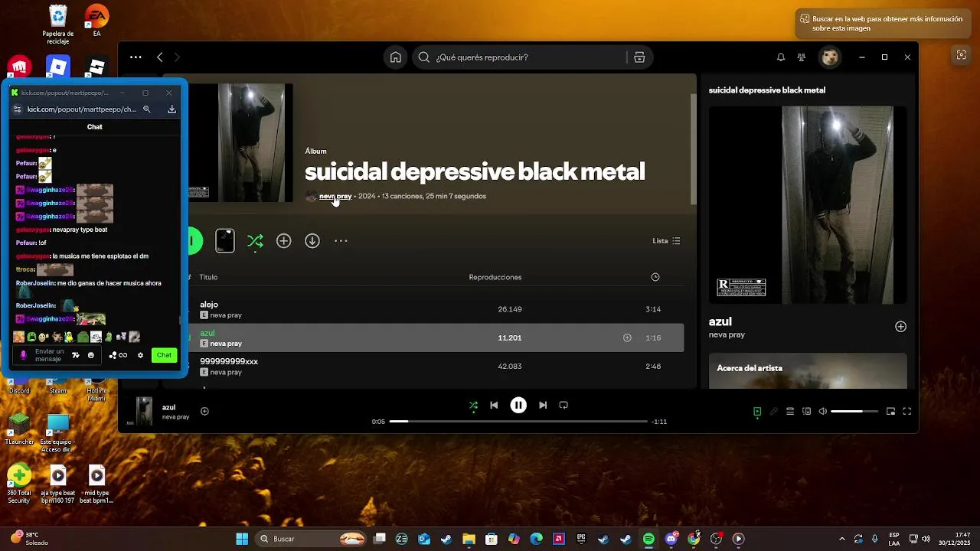The image size is (980, 551).
Task: Adjust Spotify volume slider
Action: click(x=854, y=412)
